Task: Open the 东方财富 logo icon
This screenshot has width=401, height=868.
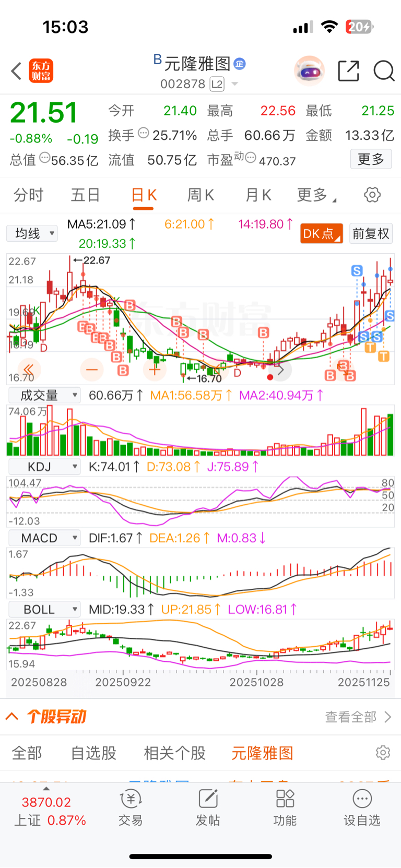Action: point(41,70)
